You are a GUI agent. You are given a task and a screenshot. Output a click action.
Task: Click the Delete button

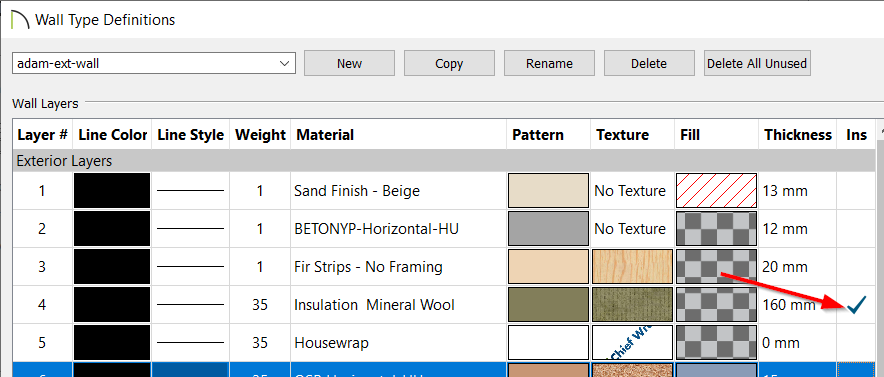point(649,63)
